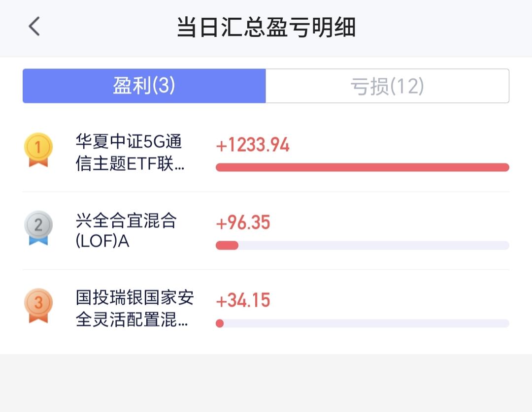Switch to the 亏损(12) tab
The height and width of the screenshot is (412, 532).
point(387,86)
